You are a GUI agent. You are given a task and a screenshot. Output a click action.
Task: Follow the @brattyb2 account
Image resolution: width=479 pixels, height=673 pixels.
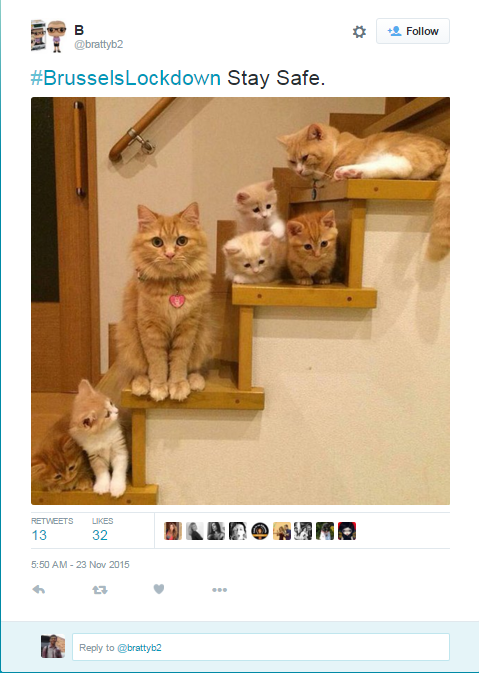413,31
